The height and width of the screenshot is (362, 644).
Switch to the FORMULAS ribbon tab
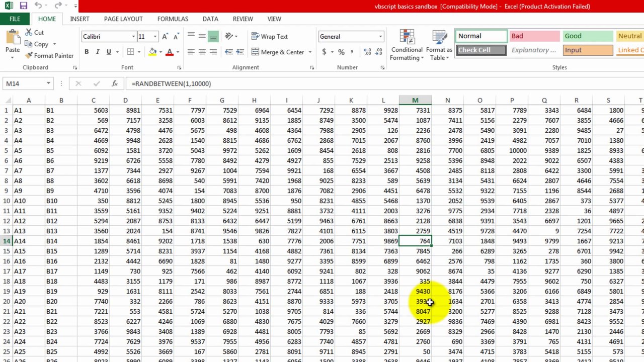[x=173, y=19]
